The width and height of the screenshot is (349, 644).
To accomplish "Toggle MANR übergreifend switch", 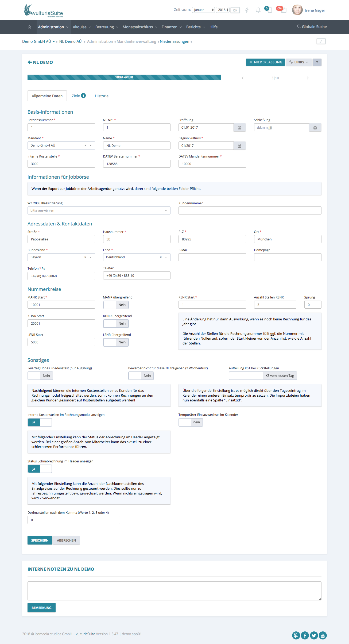I will pos(116,305).
